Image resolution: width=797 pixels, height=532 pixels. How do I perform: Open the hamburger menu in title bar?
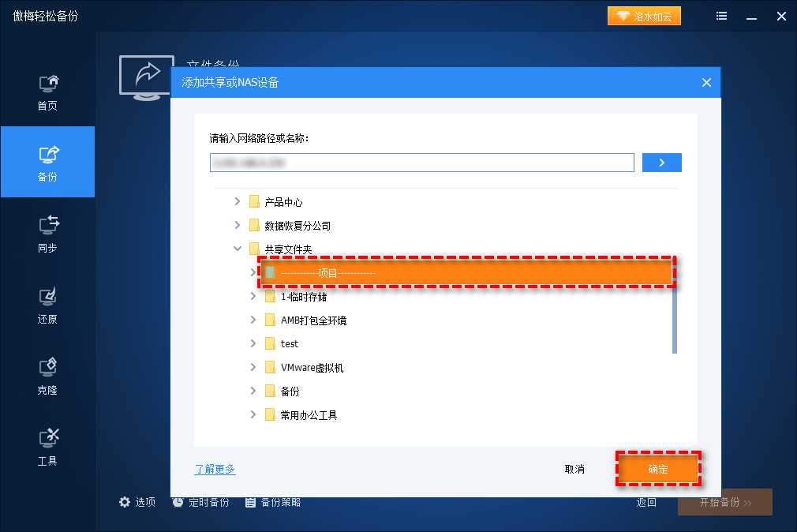click(721, 16)
